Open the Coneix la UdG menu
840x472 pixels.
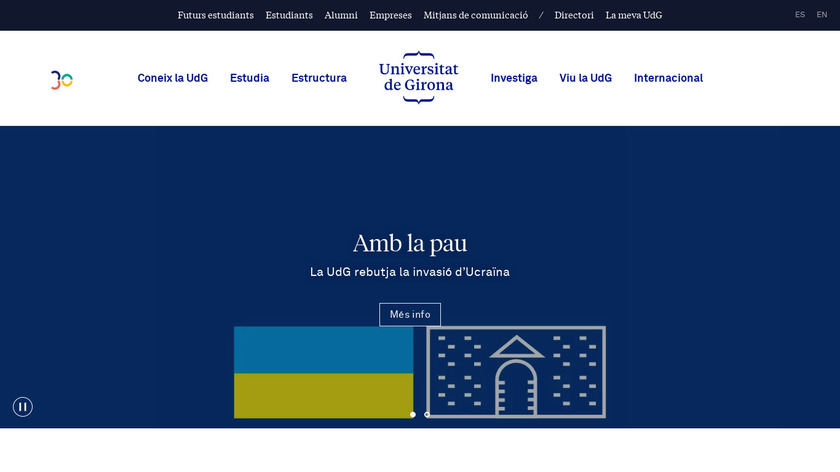[172, 78]
